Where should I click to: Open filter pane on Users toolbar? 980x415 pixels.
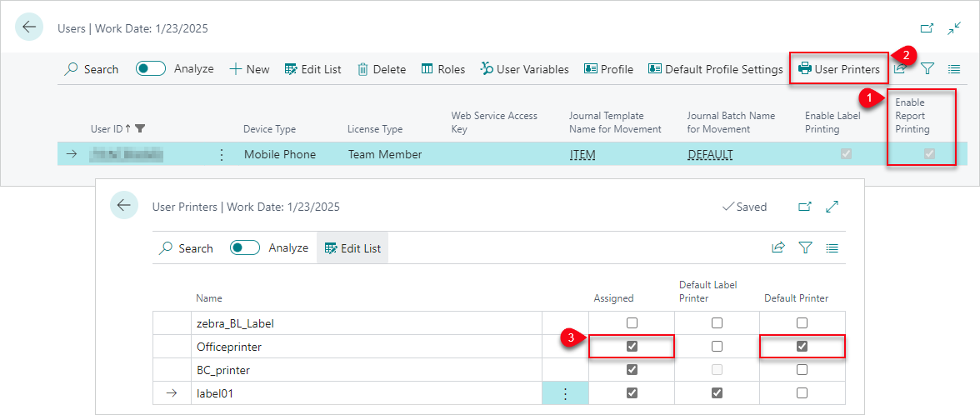(x=927, y=69)
